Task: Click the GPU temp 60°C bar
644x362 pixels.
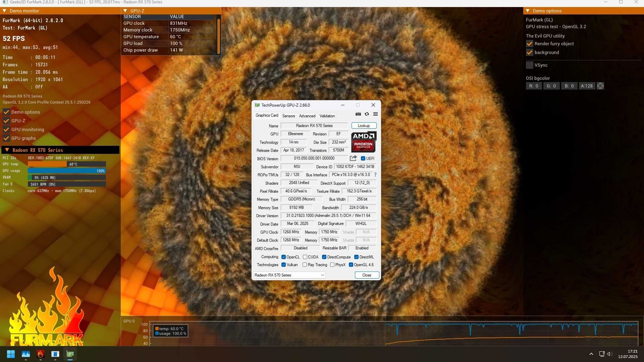Action: click(67, 164)
